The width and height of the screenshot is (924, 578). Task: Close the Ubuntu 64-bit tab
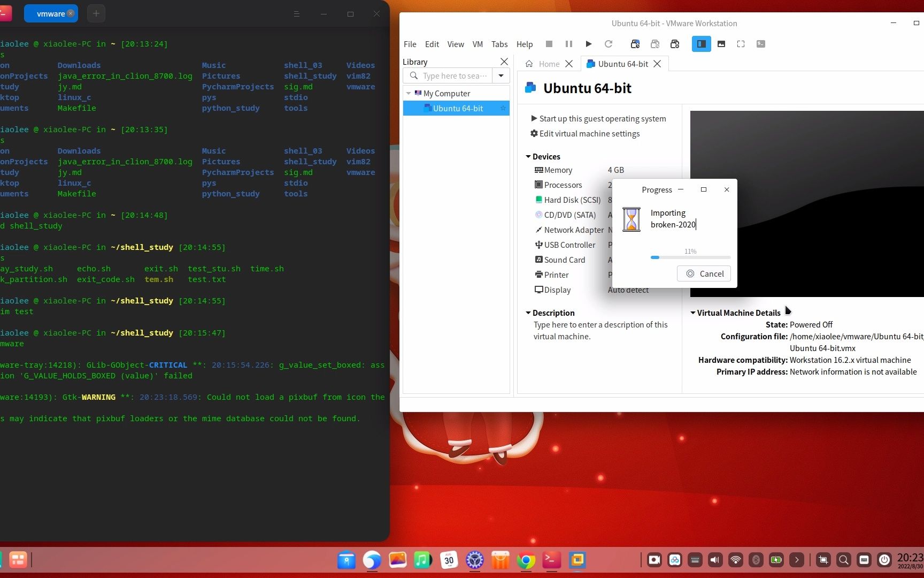pos(657,64)
